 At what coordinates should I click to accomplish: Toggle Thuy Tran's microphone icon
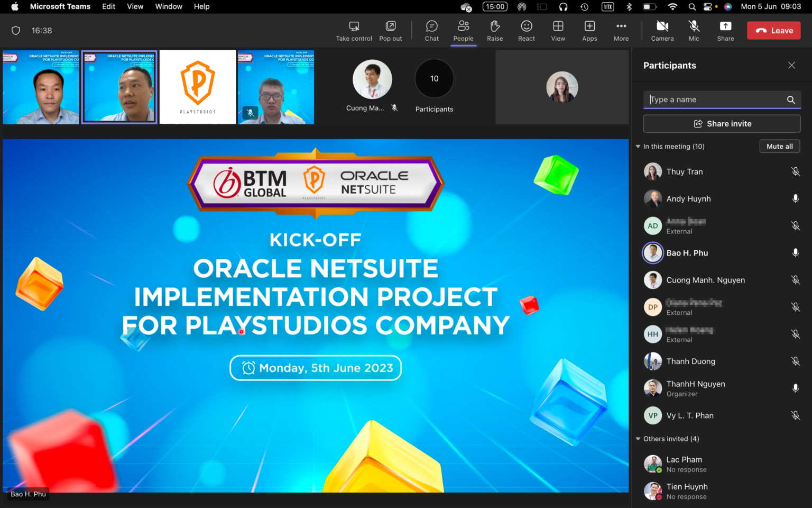coord(795,171)
